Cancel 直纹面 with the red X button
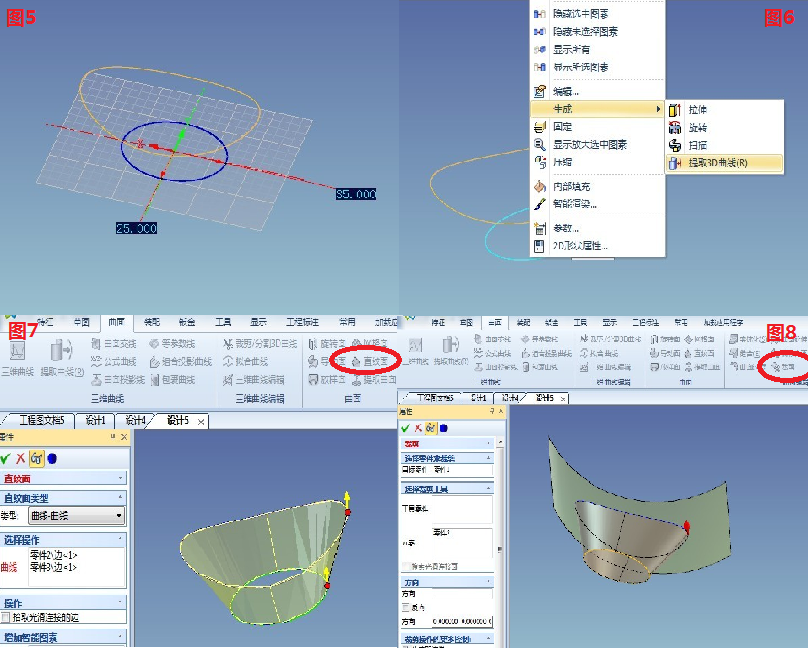This screenshot has width=808, height=648. (21, 458)
